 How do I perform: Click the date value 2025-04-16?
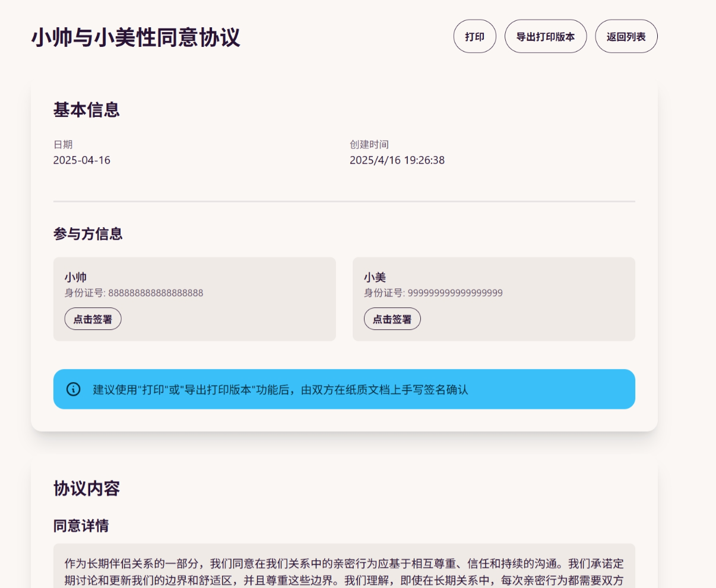click(82, 160)
